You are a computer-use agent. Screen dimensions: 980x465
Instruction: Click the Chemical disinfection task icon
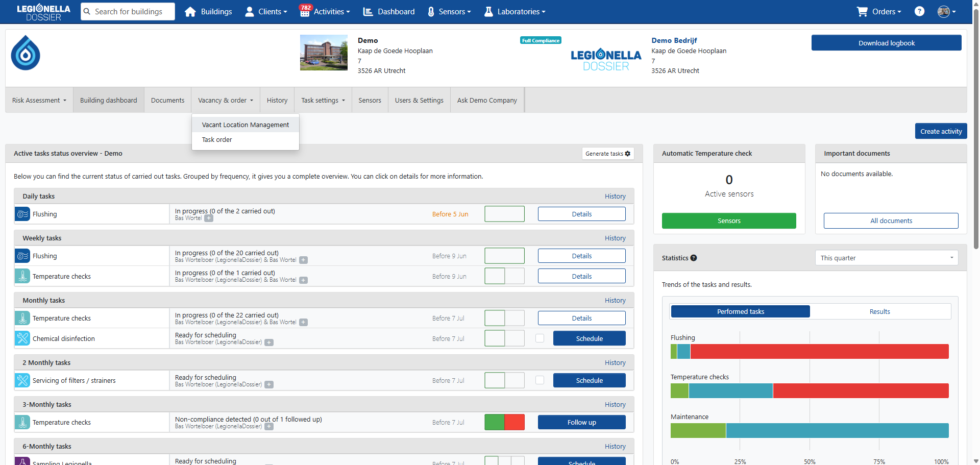click(22, 338)
